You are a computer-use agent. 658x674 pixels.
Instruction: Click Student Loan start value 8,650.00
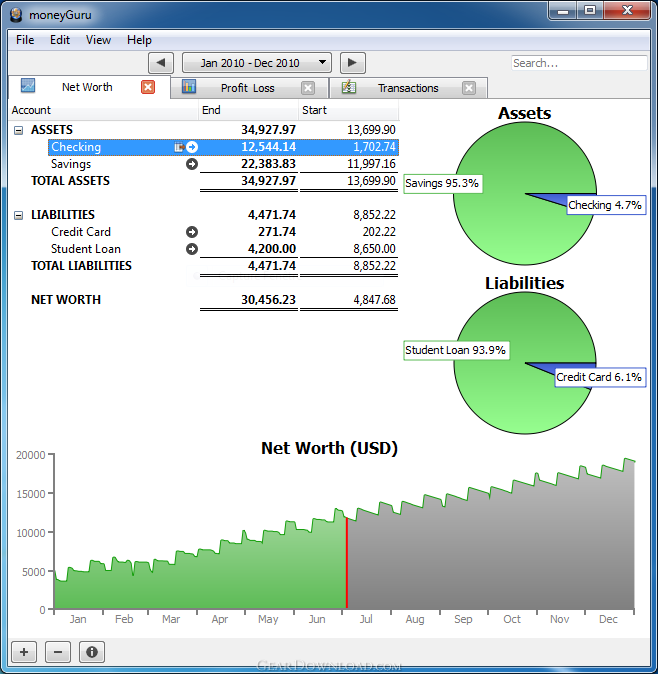(x=374, y=249)
